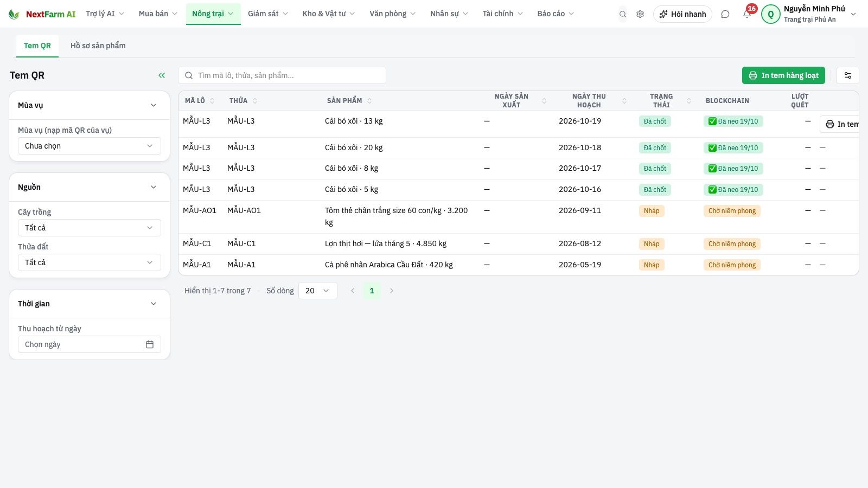Image resolution: width=868 pixels, height=488 pixels.
Task: Open the Mùa vụ Chưa chọn dropdown
Action: click(90, 146)
